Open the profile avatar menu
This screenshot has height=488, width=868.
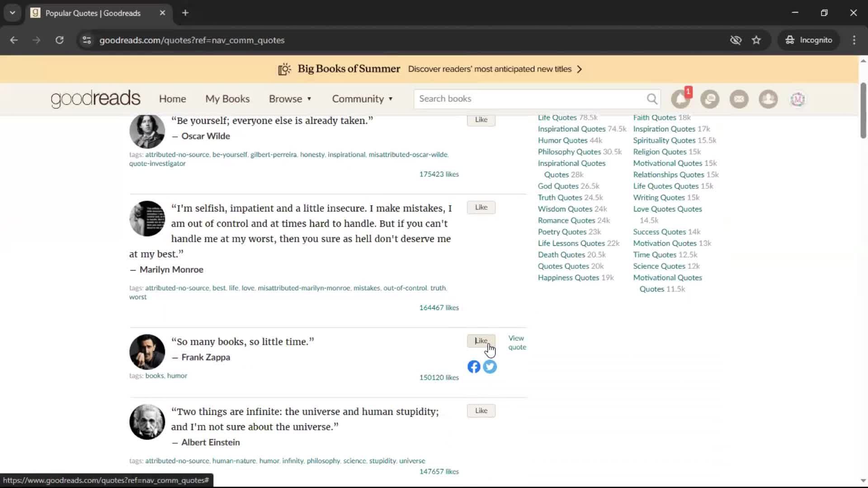click(x=797, y=99)
